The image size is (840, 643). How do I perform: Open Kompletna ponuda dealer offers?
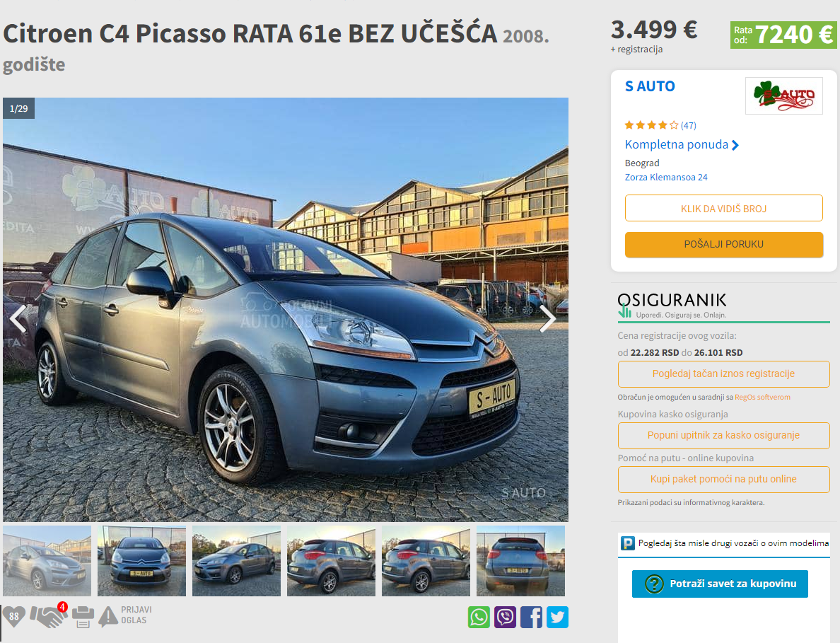(x=682, y=145)
